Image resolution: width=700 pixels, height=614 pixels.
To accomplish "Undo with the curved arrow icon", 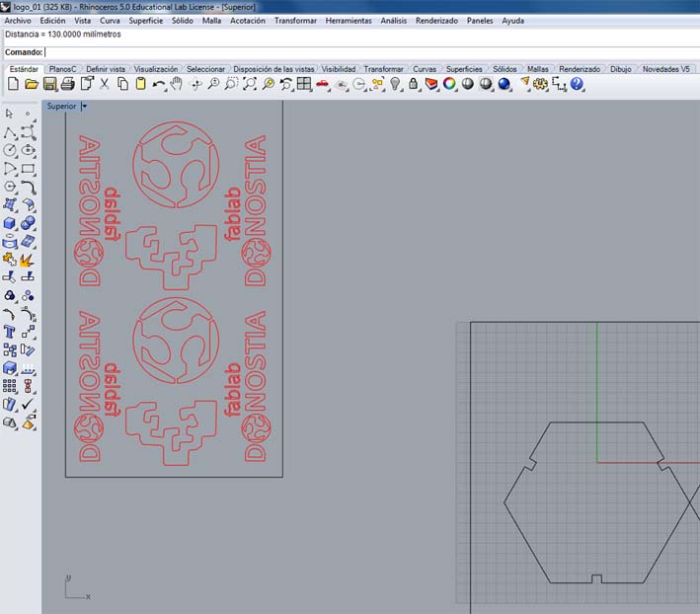I will [159, 84].
